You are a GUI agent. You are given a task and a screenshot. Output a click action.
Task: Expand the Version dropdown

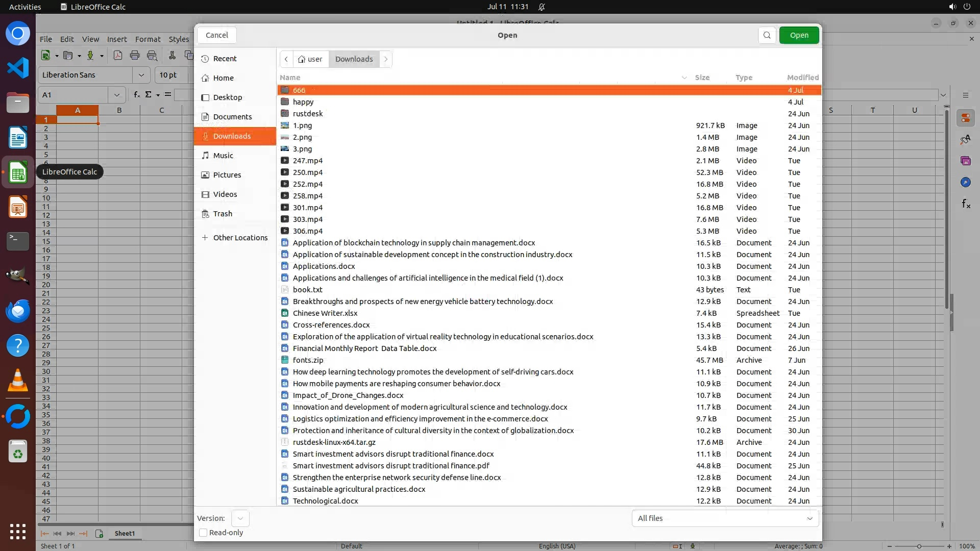(x=240, y=518)
